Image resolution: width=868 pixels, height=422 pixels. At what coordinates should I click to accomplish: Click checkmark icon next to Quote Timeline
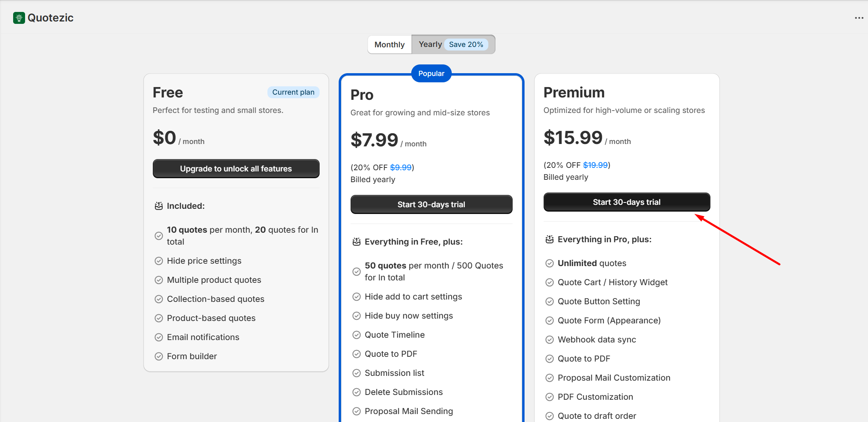pos(357,335)
